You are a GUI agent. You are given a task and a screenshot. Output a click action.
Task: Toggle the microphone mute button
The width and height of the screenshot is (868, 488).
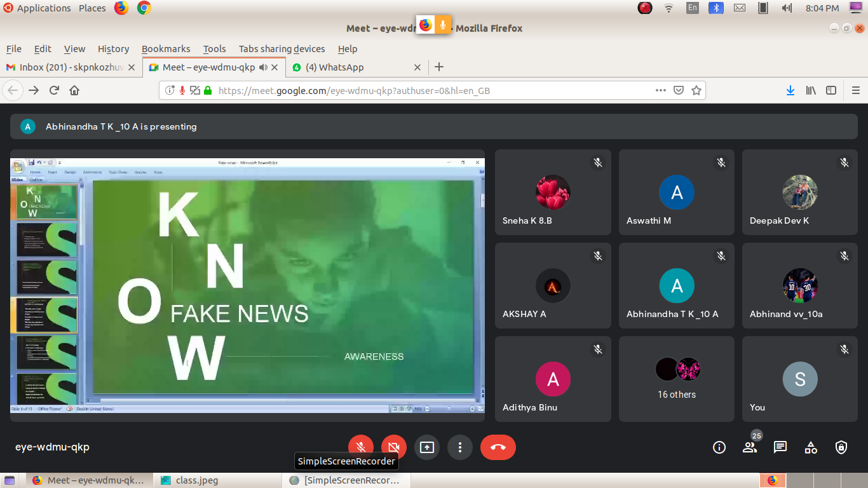click(x=360, y=447)
